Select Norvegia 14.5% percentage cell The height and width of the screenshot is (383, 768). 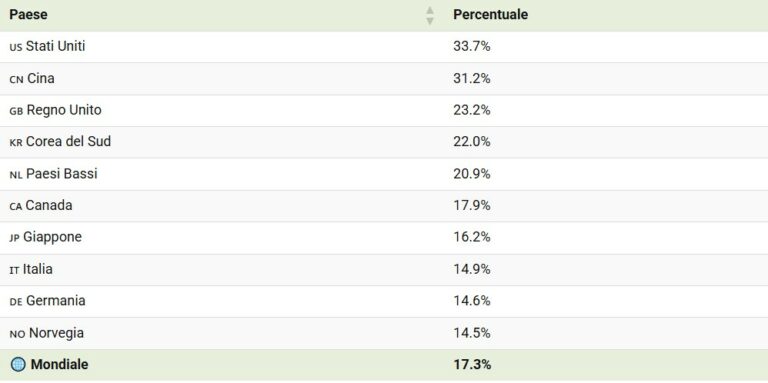pyautogui.click(x=472, y=333)
